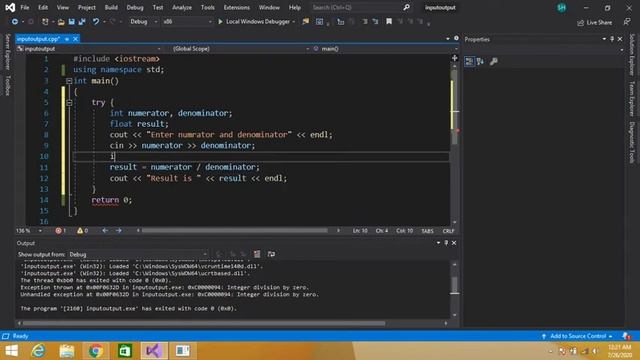Viewport: 640px width, 360px height.
Task: Collapse the try block outline
Action: click(x=69, y=103)
